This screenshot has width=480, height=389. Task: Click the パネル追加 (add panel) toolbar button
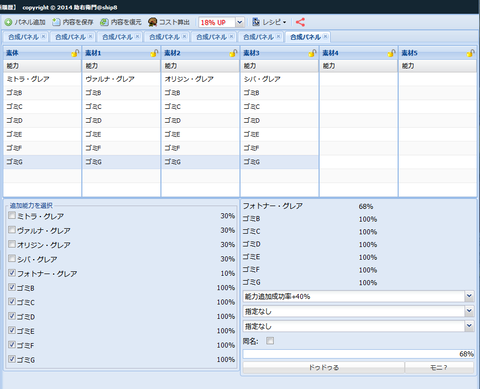click(x=25, y=22)
